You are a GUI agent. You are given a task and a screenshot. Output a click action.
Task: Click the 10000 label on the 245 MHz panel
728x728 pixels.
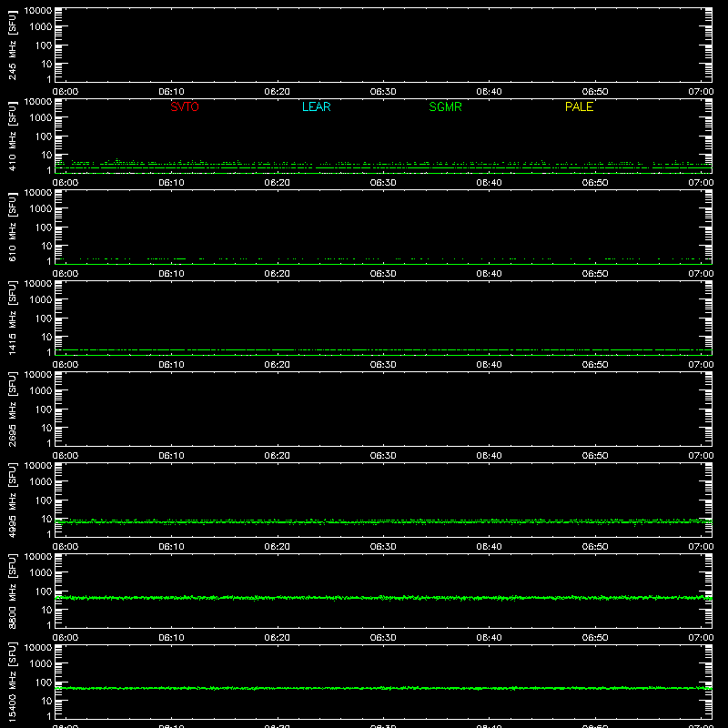(x=38, y=11)
